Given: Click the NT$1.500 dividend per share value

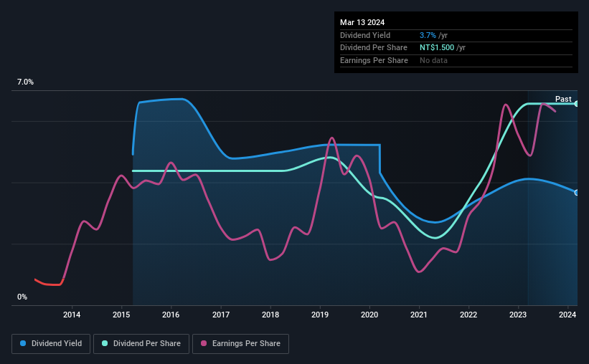Looking at the screenshot, I should (x=437, y=48).
